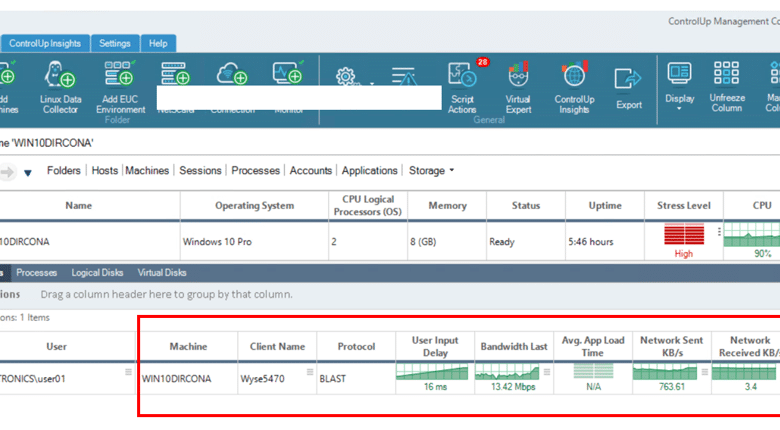Switch to the Processes view in navigation bar
The height and width of the screenshot is (430, 780).
click(x=256, y=171)
